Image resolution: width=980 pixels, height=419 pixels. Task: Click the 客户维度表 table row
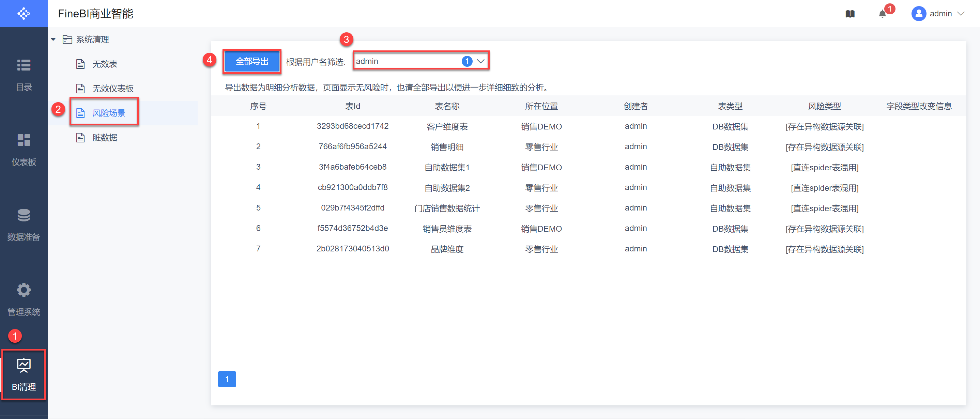click(447, 127)
